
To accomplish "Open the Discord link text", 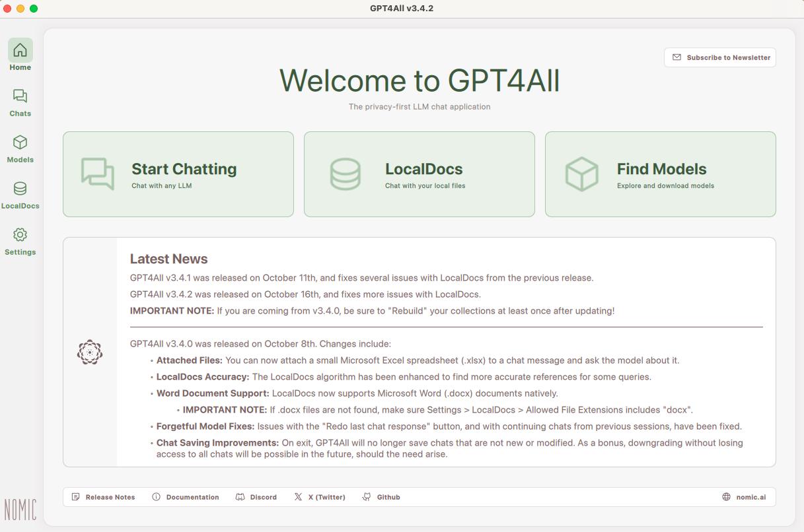I will pyautogui.click(x=264, y=497).
